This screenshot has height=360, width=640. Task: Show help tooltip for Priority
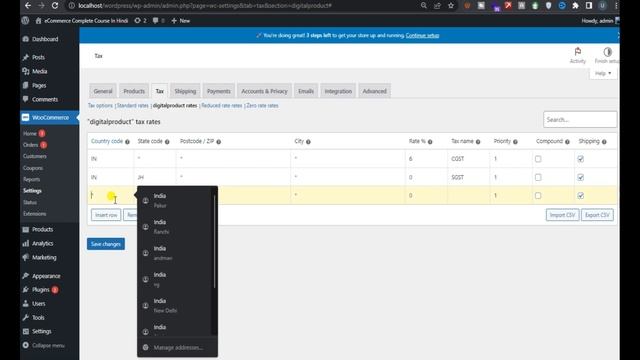click(x=515, y=142)
